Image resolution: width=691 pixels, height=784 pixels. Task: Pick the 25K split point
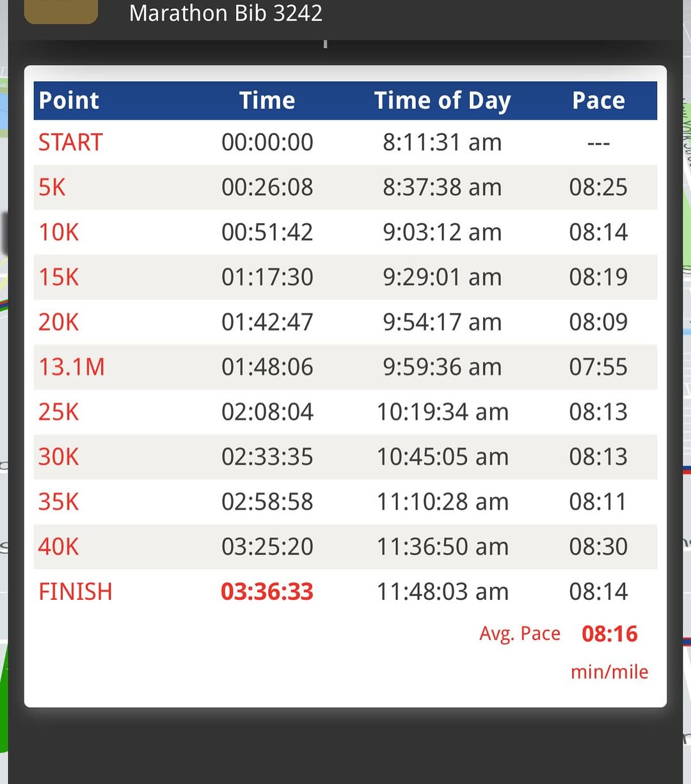click(59, 412)
